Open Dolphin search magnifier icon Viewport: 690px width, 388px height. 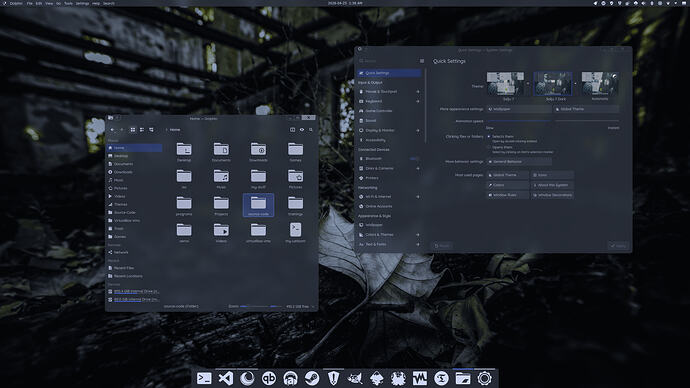tap(311, 130)
